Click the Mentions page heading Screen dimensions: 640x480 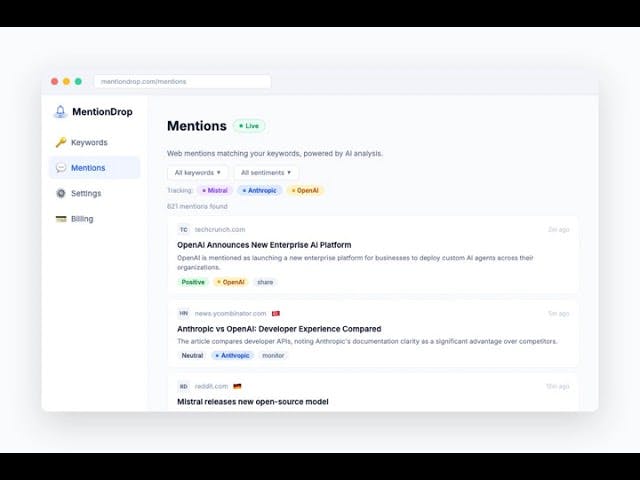(197, 126)
